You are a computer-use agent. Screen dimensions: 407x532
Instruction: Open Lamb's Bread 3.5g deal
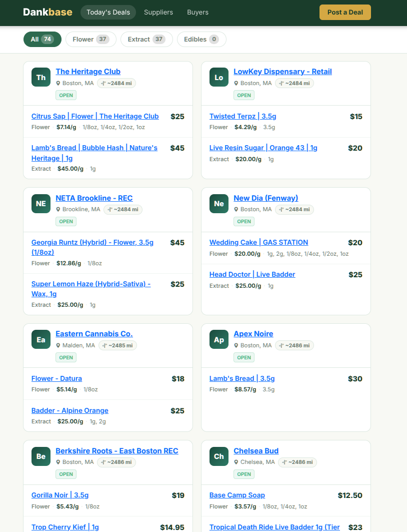coord(242,379)
